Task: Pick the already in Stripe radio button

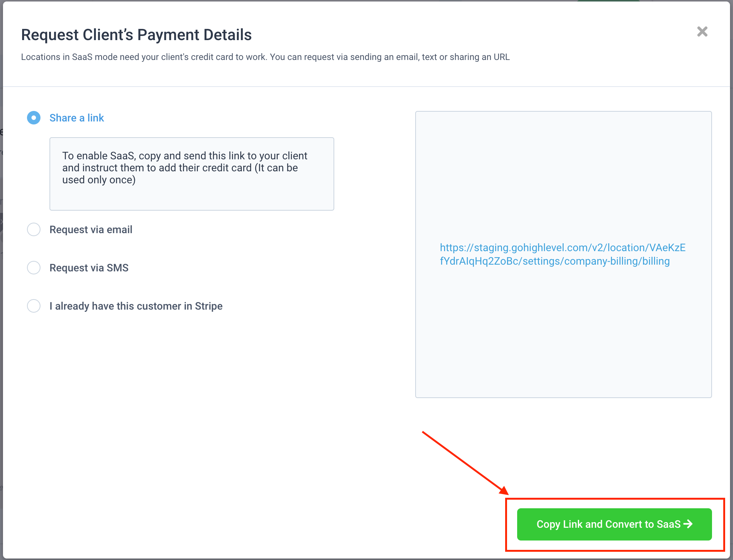Action: coord(34,306)
